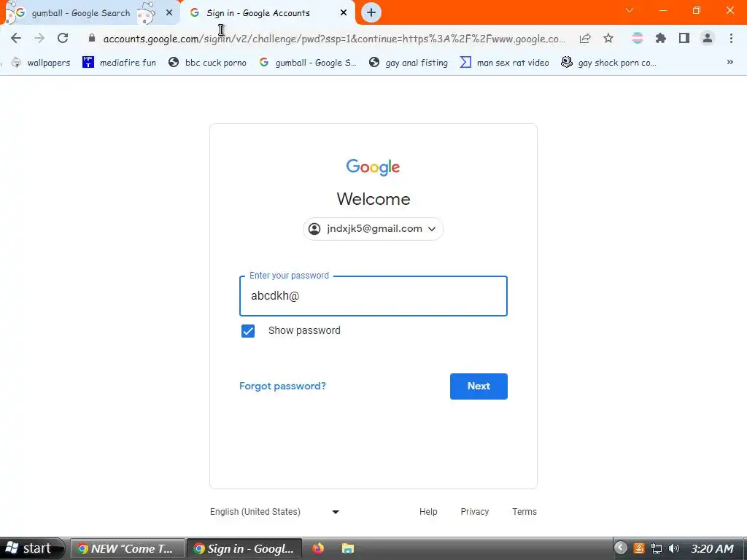Click the 3:20 AM taskbar clock
The image size is (747, 560).
click(x=712, y=549)
